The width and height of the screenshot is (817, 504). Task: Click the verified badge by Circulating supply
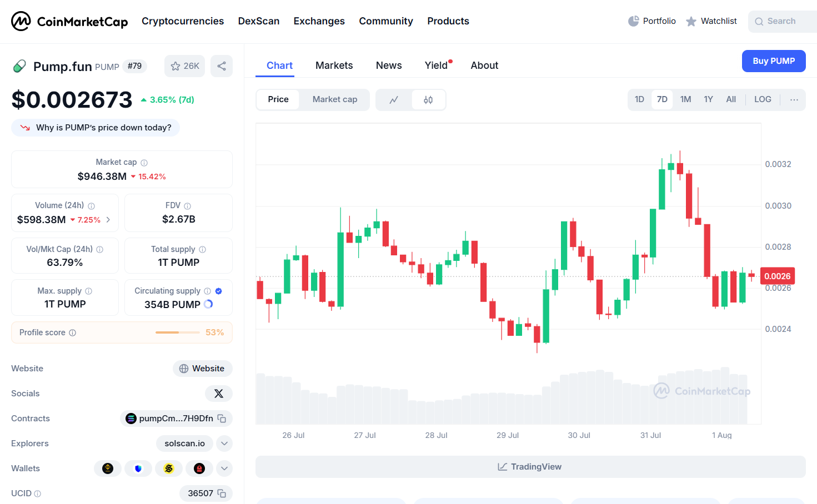[x=219, y=291]
